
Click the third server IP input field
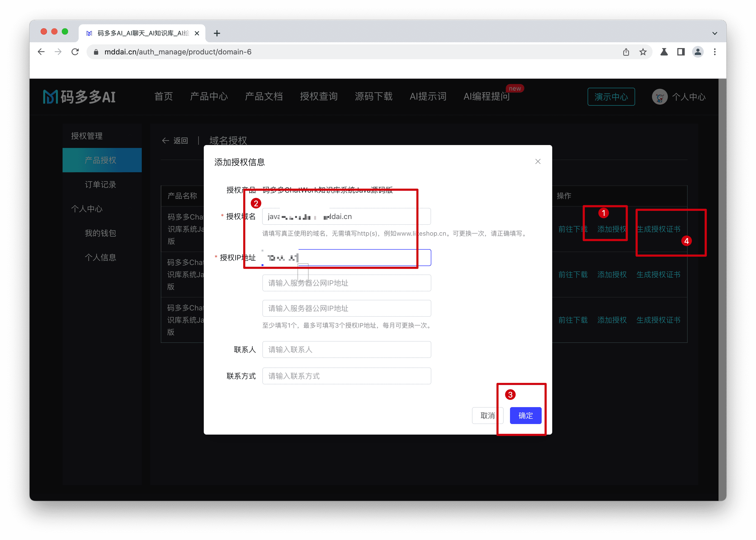[346, 308]
